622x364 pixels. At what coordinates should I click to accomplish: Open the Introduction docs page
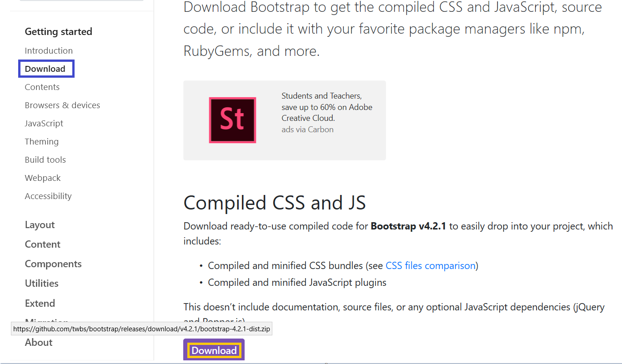pyautogui.click(x=49, y=50)
